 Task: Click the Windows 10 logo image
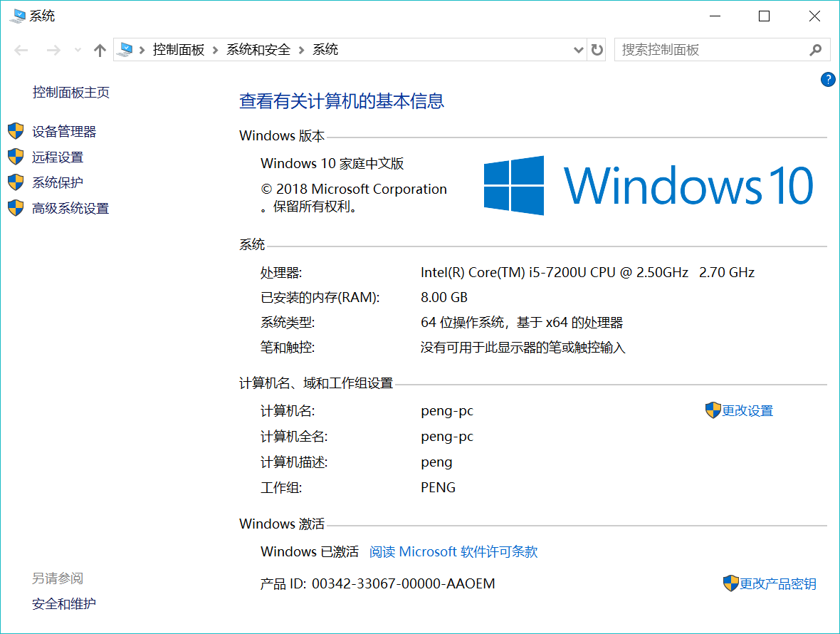point(649,185)
